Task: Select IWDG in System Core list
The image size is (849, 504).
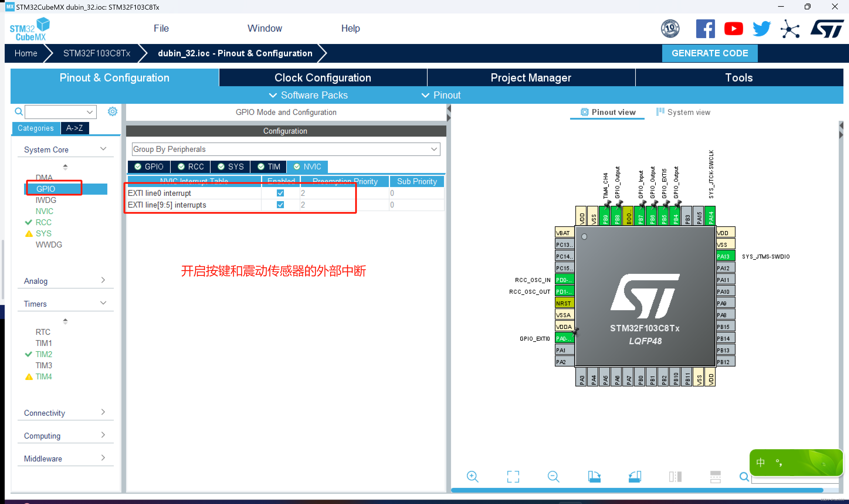Action: 45,200
